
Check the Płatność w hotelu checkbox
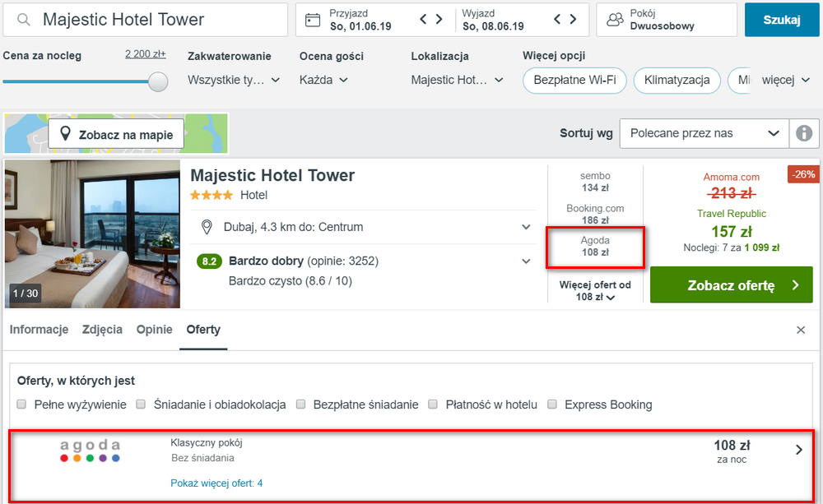(x=433, y=404)
